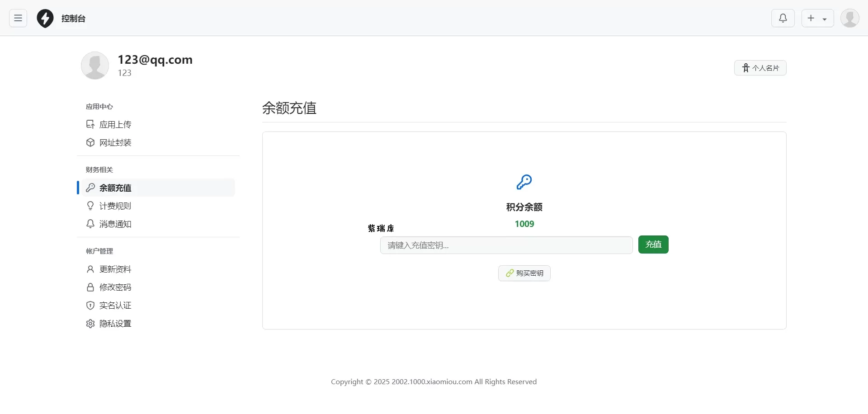Click the recharge key input field

[x=506, y=245]
